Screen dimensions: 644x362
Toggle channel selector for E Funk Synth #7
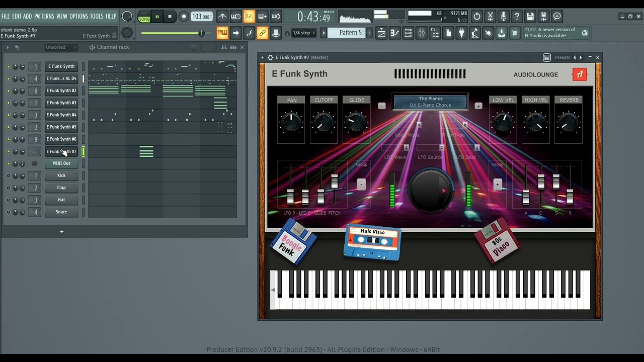pos(84,151)
